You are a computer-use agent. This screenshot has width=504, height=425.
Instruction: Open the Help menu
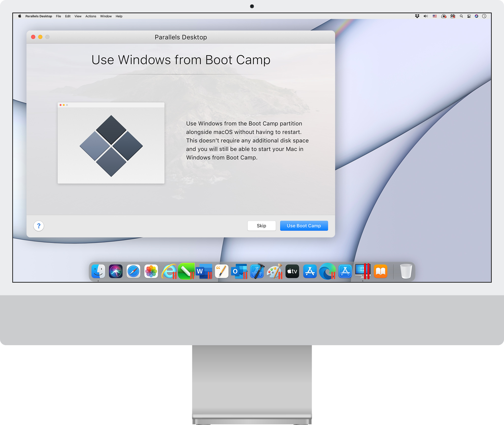pyautogui.click(x=119, y=16)
